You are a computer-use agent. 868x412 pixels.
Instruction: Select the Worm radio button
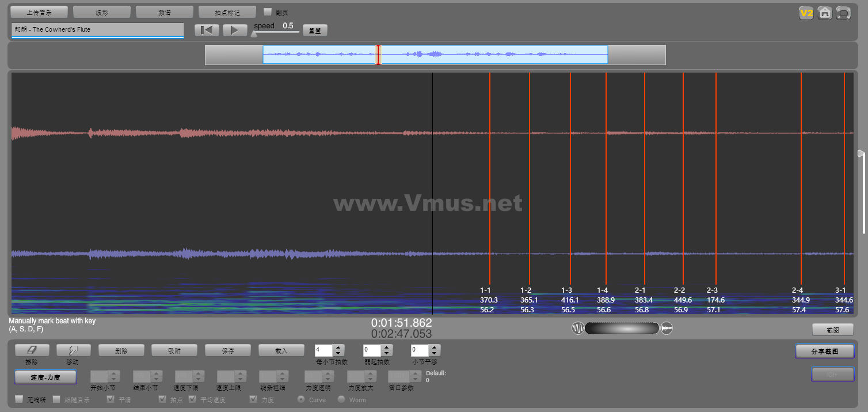341,399
